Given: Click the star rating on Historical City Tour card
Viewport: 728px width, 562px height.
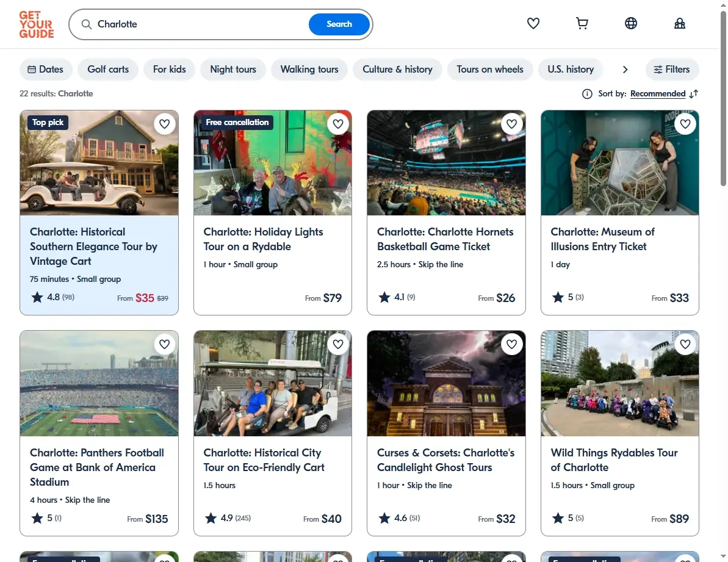Looking at the screenshot, I should pyautogui.click(x=211, y=518).
